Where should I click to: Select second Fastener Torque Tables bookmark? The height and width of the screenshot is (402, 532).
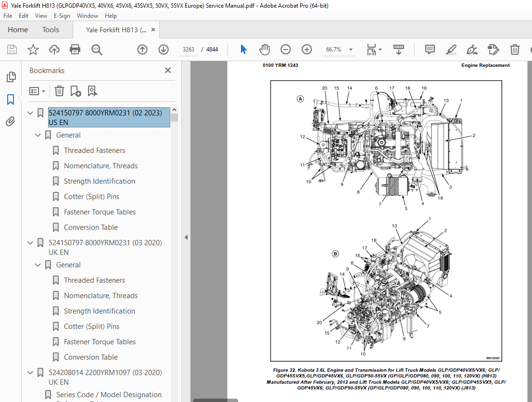click(100, 341)
